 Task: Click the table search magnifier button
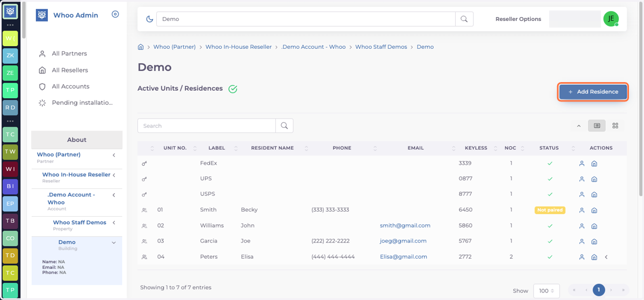[284, 126]
